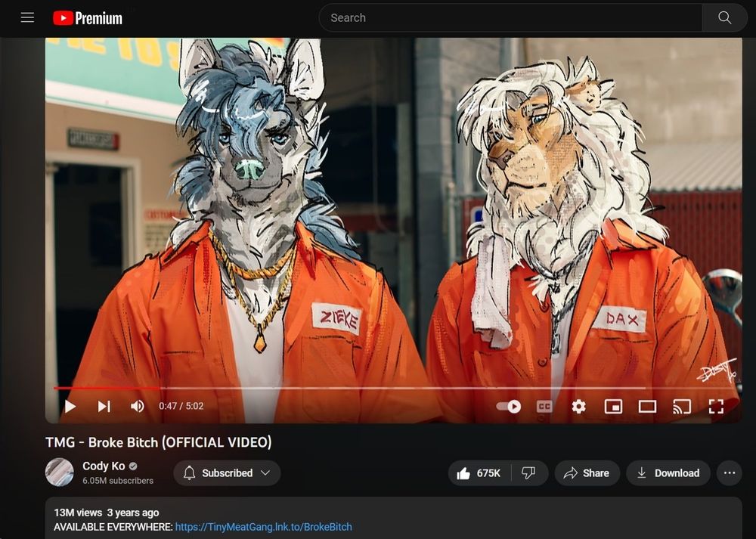Enter full screen mode
This screenshot has height=539, width=756.
tap(716, 407)
